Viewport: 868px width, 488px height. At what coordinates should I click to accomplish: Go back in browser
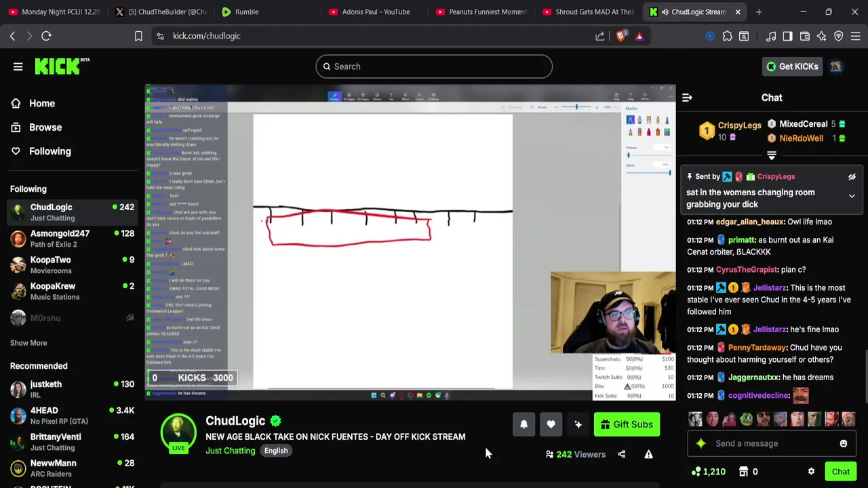click(x=12, y=36)
